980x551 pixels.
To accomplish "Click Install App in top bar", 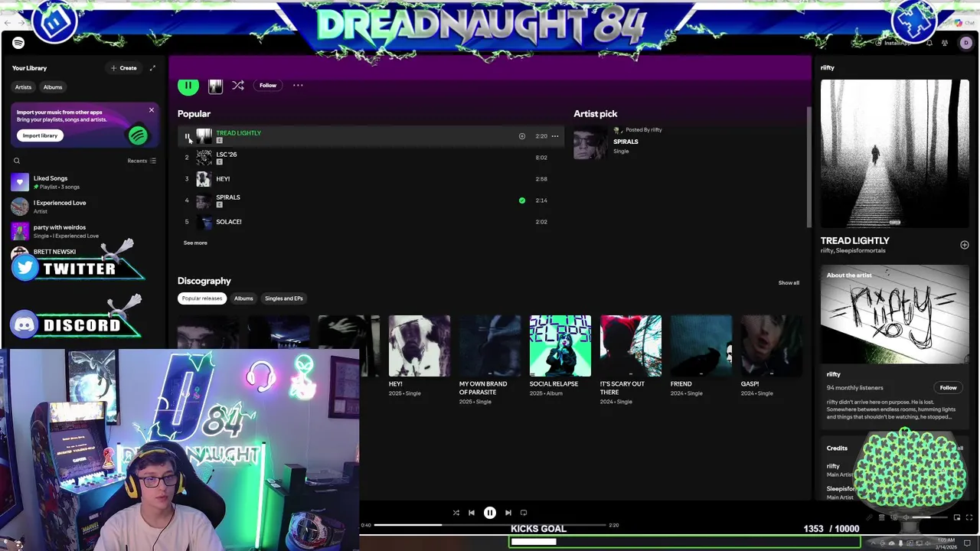I will [x=893, y=44].
